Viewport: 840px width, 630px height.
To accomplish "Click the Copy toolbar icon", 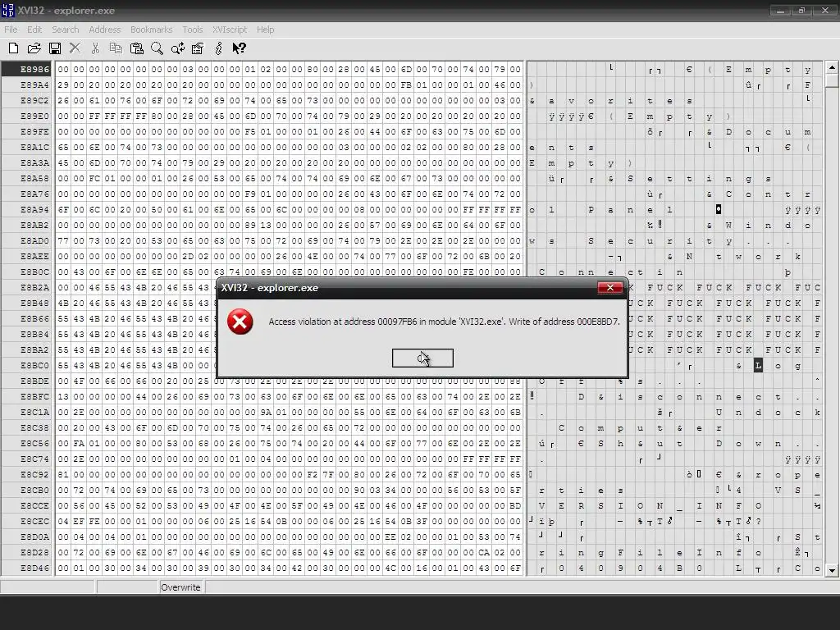I will pos(116,48).
